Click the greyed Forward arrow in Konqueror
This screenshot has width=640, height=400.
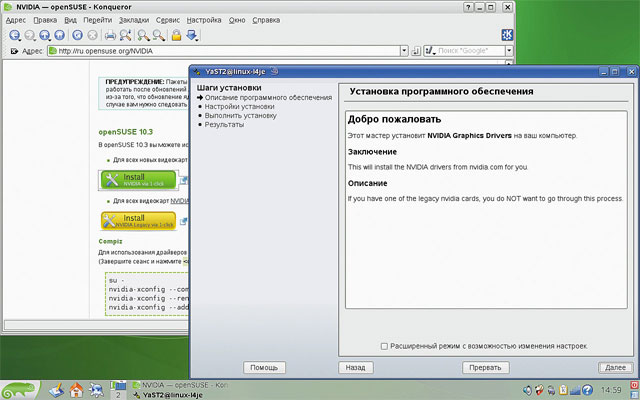click(x=29, y=35)
